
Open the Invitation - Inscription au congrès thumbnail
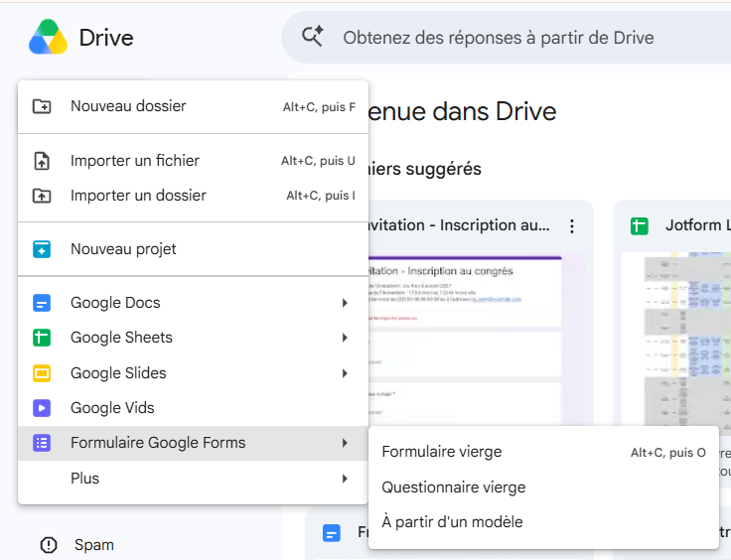476,339
